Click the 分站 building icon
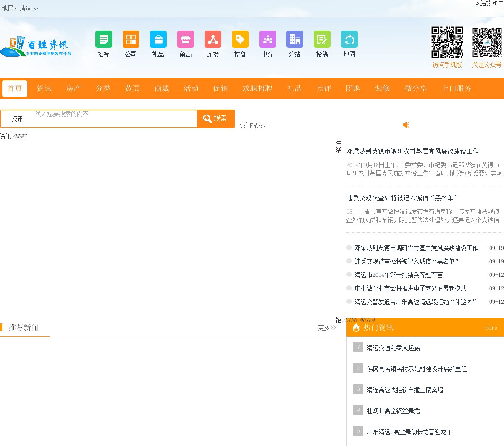 pyautogui.click(x=294, y=39)
